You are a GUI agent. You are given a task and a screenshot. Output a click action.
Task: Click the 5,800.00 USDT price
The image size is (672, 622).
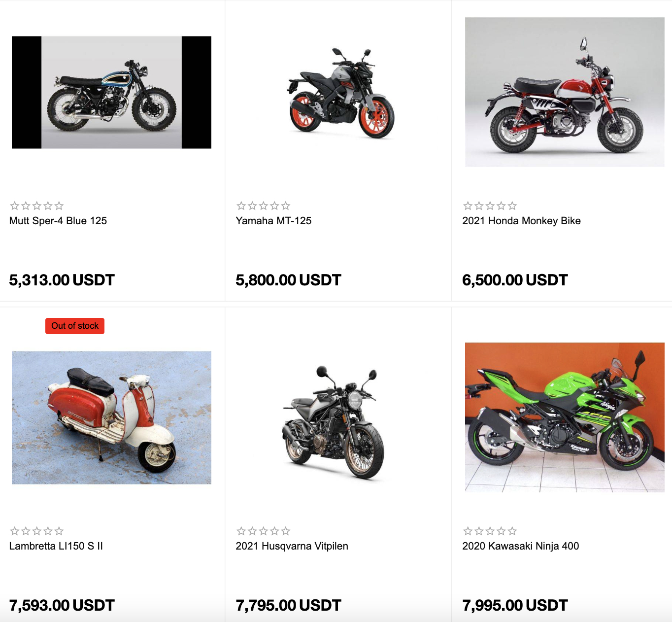288,280
